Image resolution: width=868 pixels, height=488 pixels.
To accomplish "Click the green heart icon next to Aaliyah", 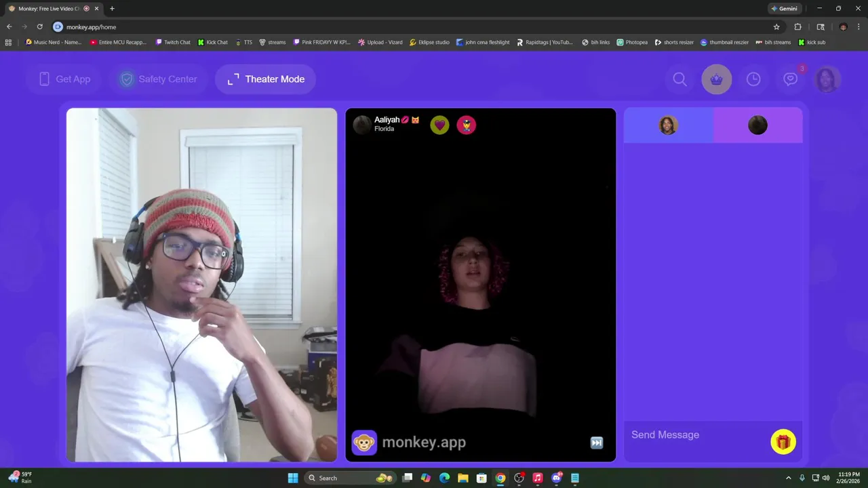I will [x=439, y=125].
